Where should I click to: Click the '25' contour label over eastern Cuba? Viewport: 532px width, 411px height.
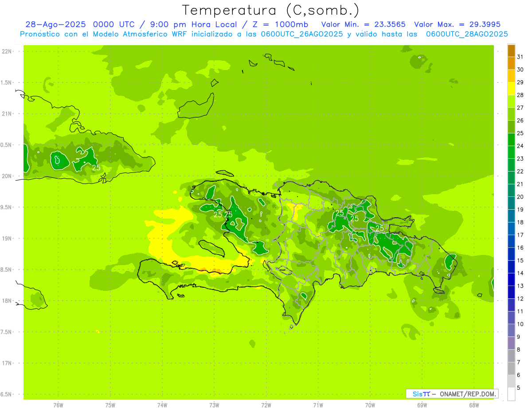(96, 168)
